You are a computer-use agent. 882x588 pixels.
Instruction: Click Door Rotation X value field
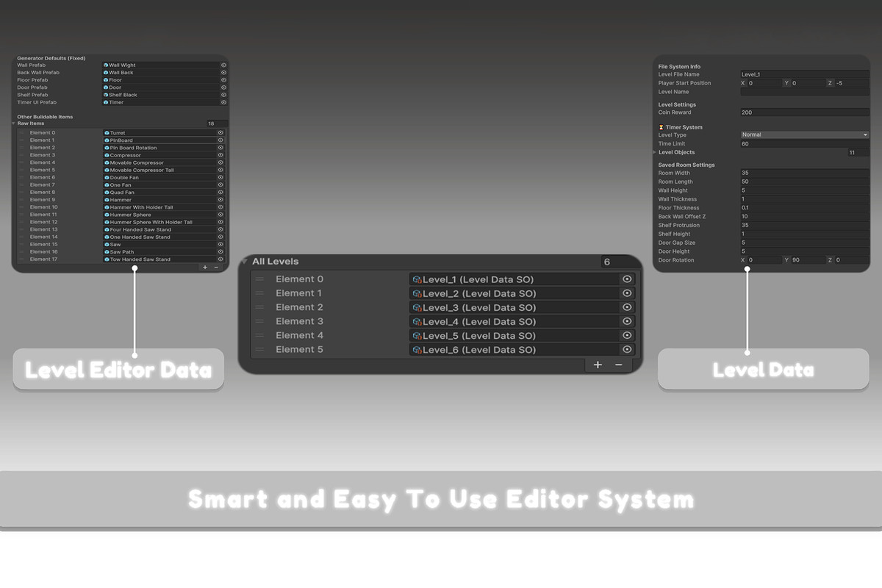click(764, 260)
